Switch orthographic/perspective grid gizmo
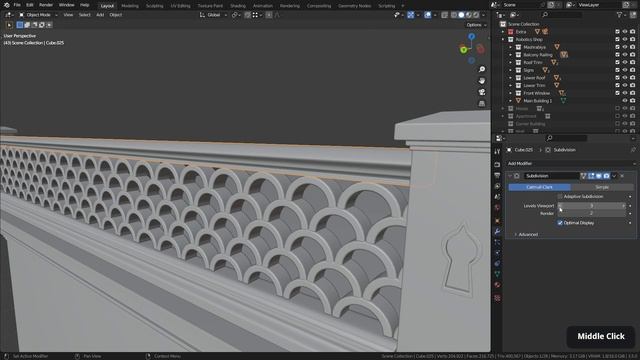This screenshot has width=640, height=360. [482, 104]
